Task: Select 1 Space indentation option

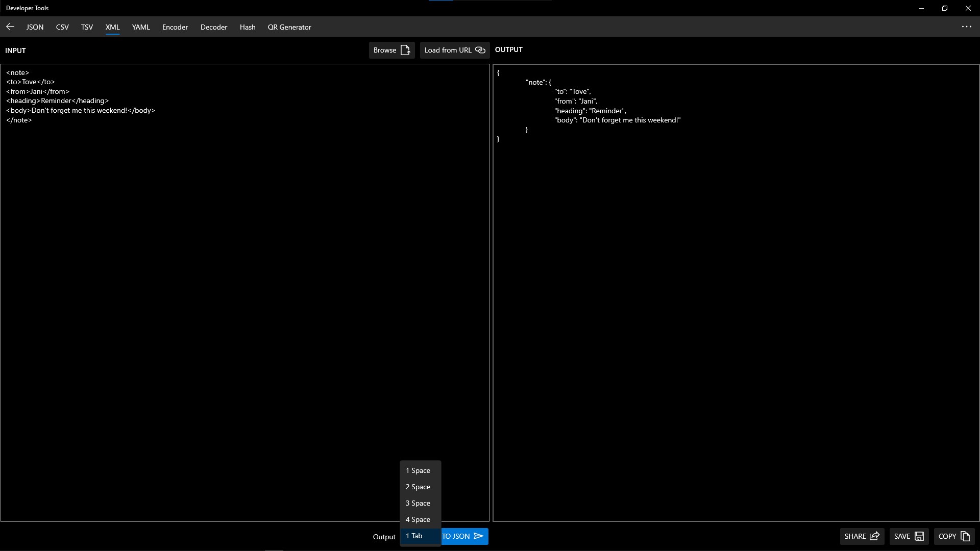Action: click(418, 470)
